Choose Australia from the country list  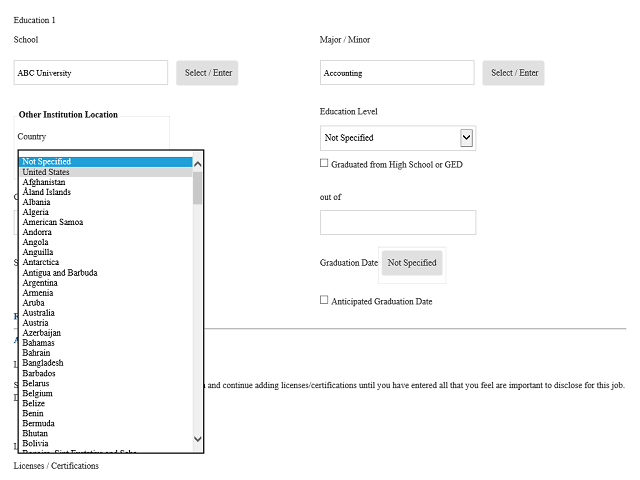point(106,313)
